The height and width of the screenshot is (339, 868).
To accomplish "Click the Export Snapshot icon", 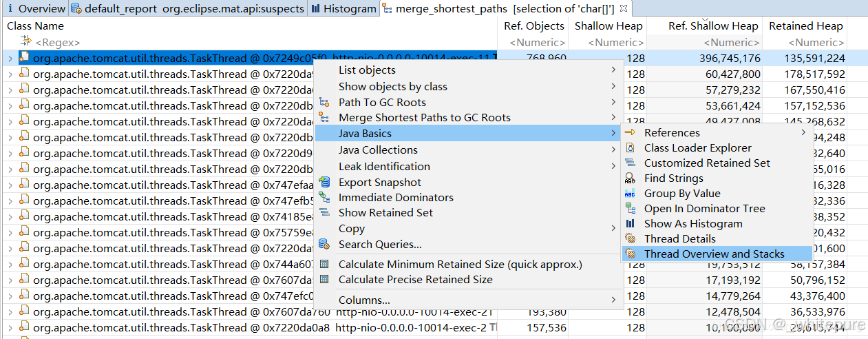I will (x=324, y=183).
